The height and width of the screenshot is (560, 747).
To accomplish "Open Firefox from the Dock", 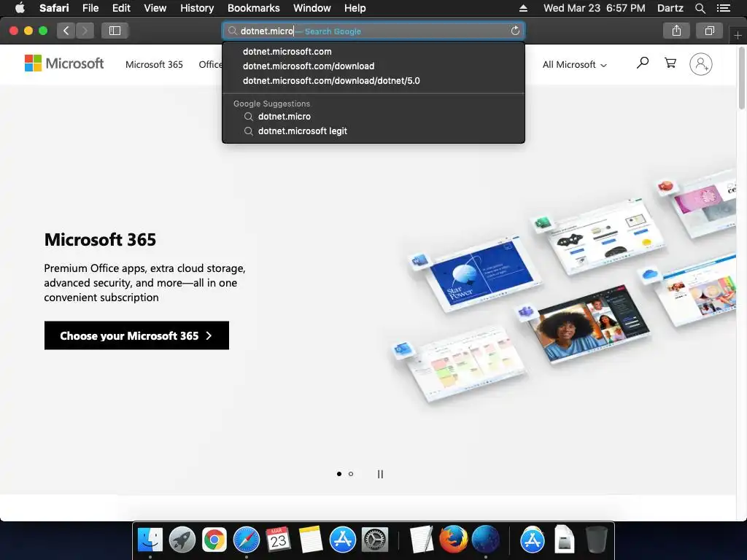I will click(x=453, y=540).
